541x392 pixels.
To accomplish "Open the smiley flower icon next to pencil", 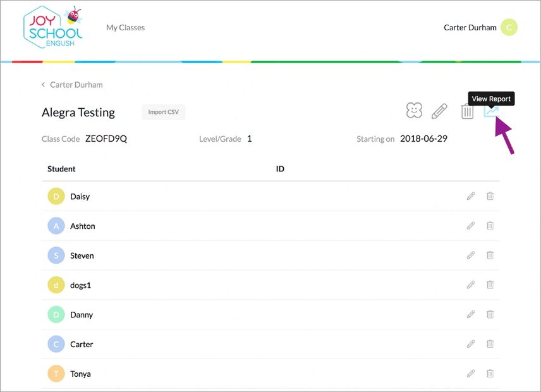I will click(414, 111).
